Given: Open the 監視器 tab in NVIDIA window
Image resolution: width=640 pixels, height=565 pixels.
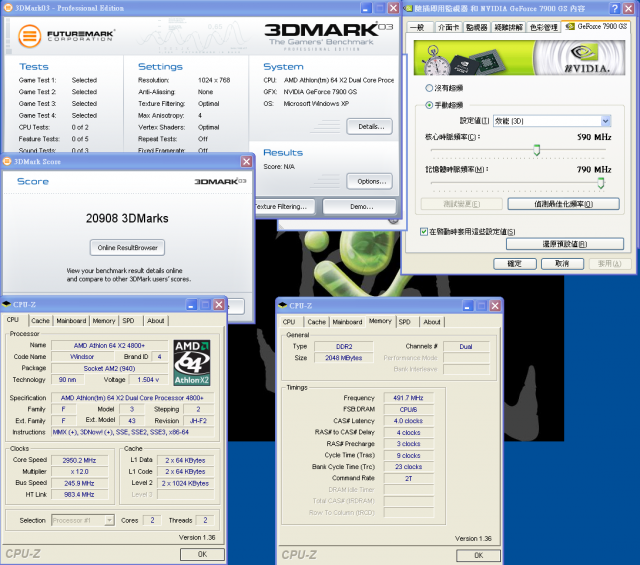Looking at the screenshot, I should point(476,27).
